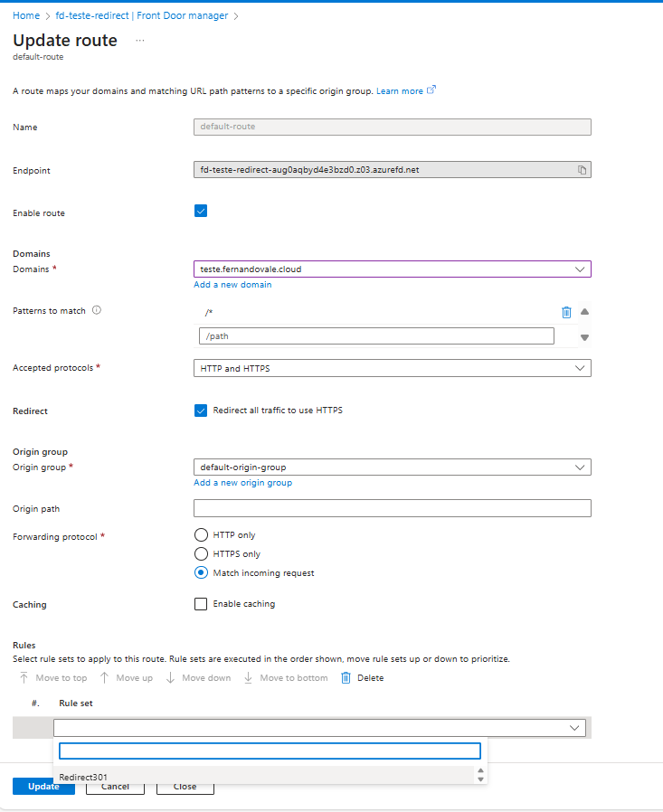Open fd-teste-redirect Front Door manager breadcrumb
Screen dimensions: 663x812
tap(141, 15)
